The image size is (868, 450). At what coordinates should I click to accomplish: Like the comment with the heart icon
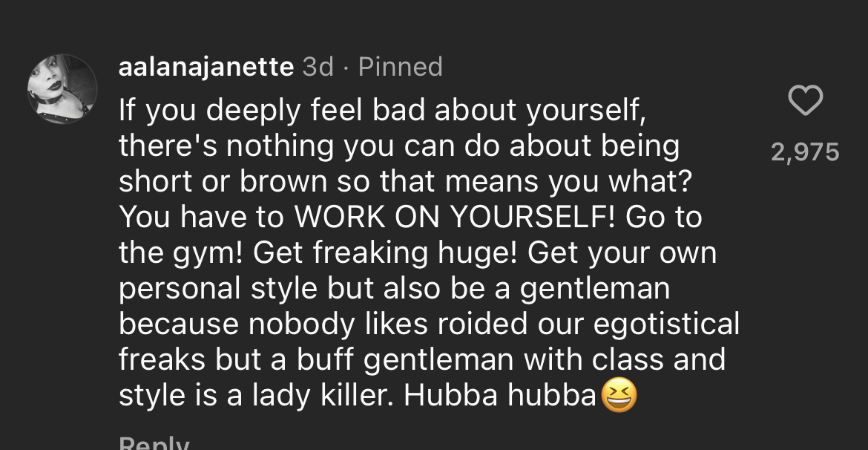click(x=805, y=102)
